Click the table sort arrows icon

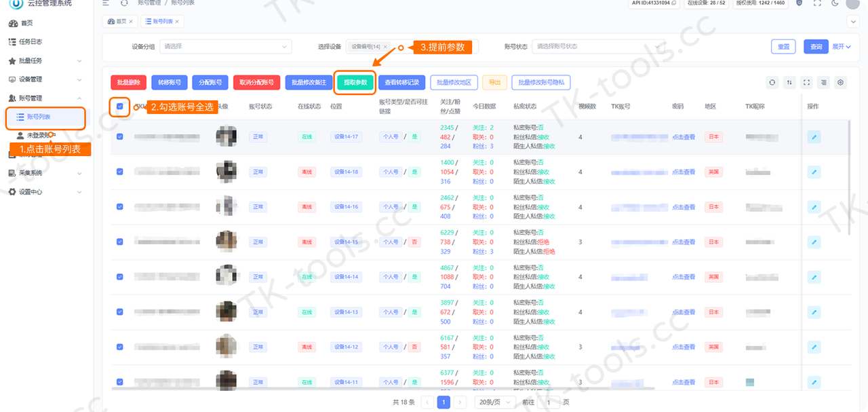click(x=789, y=83)
